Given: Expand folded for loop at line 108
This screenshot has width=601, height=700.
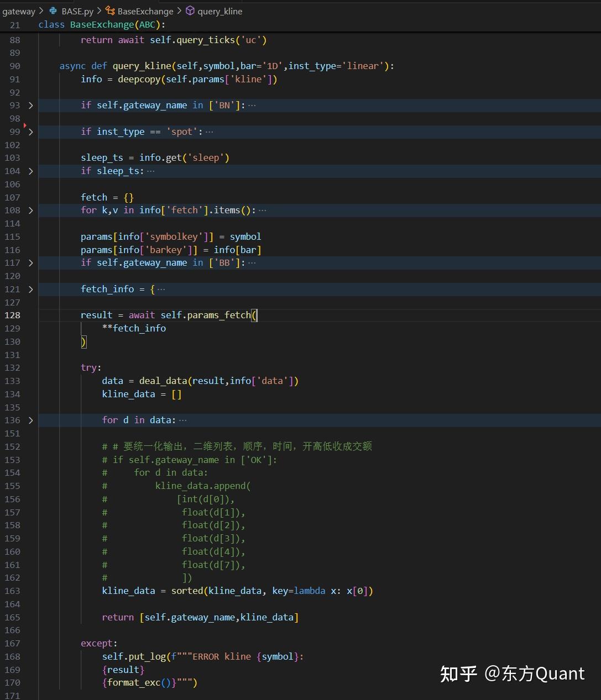Looking at the screenshot, I should click(x=30, y=210).
